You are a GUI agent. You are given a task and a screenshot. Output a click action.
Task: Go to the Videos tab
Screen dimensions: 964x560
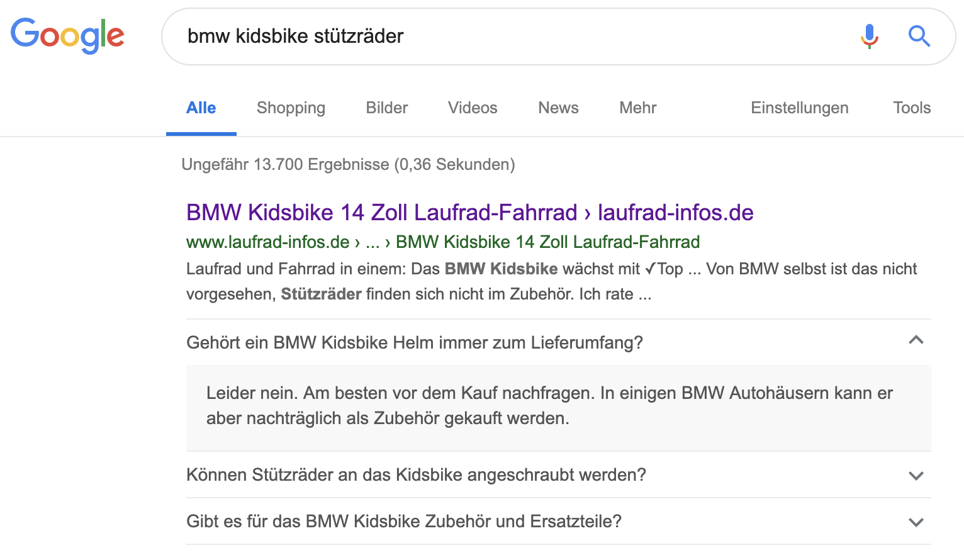(473, 108)
